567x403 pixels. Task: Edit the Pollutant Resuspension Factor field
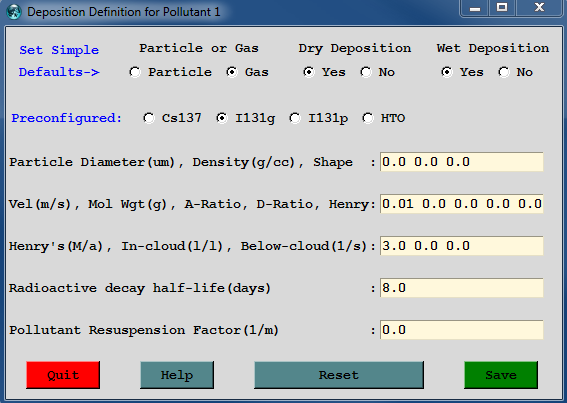(461, 330)
